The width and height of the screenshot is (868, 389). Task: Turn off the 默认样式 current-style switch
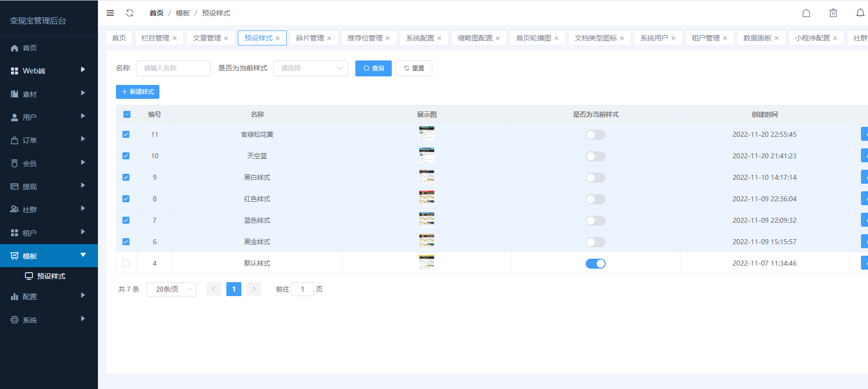(595, 264)
